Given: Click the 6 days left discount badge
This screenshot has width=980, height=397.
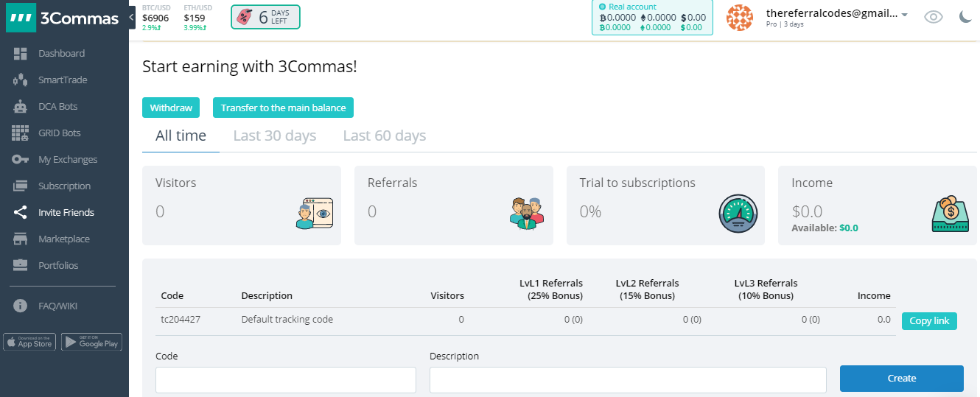Looking at the screenshot, I should coord(265,17).
